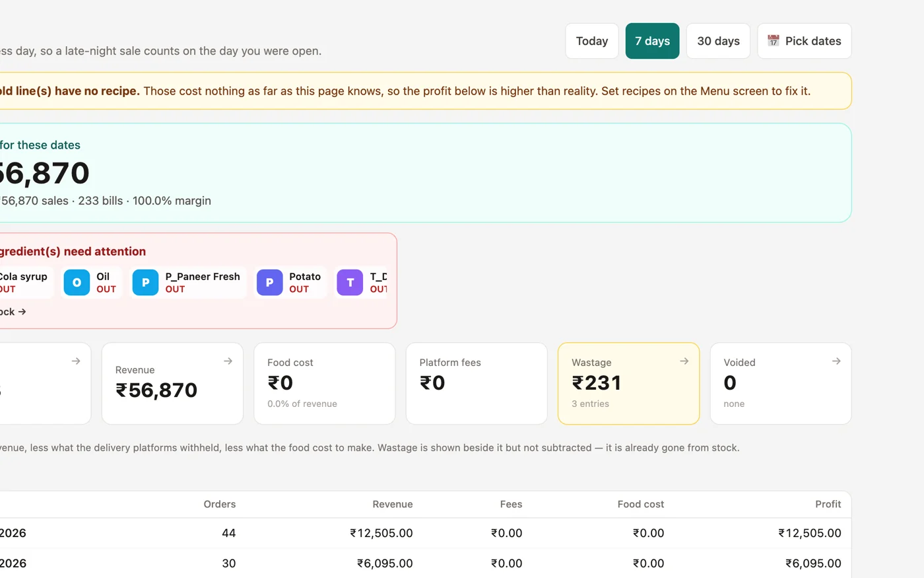The image size is (924, 578).
Task: Switch to the 7 days range
Action: [x=652, y=41]
